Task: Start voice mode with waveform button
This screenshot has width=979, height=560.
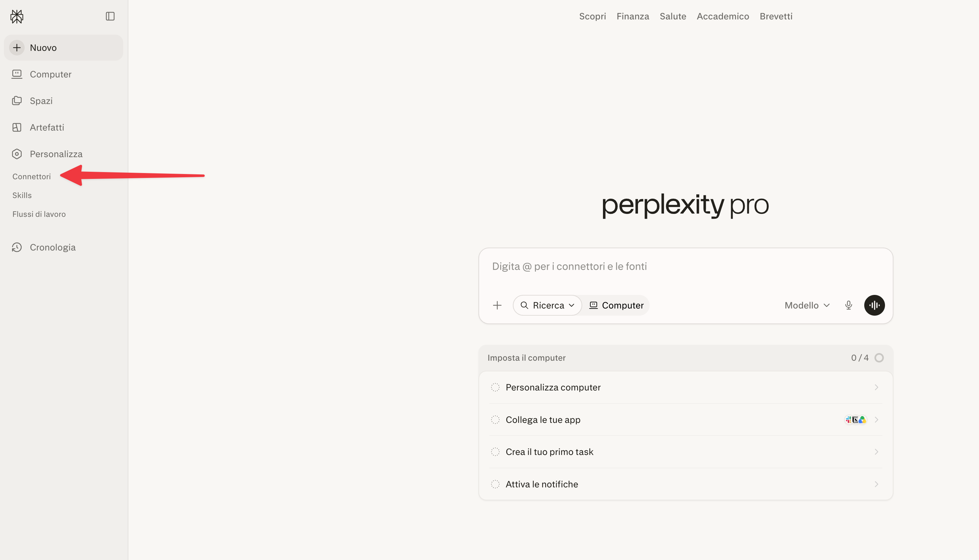Action: (x=874, y=305)
